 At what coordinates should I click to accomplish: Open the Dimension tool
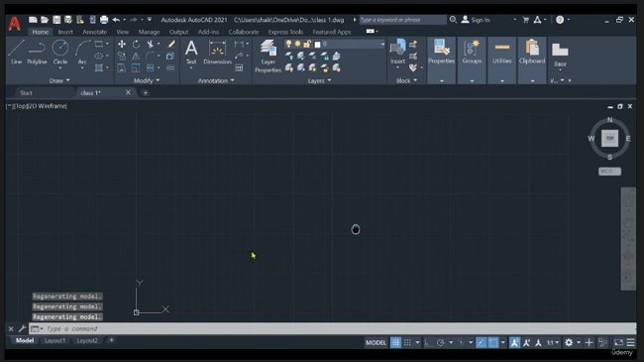click(x=217, y=53)
